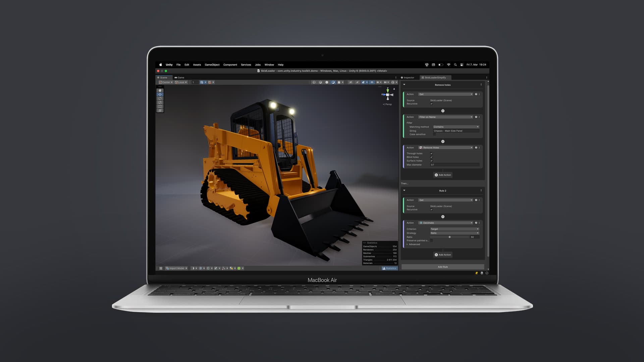Collapse the Remove holes rule section
The width and height of the screenshot is (644, 362).
(x=405, y=85)
